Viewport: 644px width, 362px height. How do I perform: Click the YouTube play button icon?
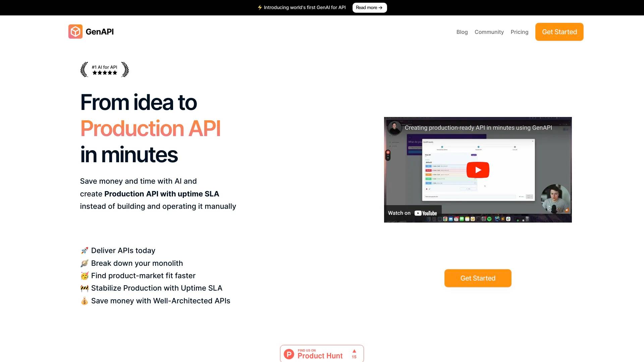coord(478,170)
